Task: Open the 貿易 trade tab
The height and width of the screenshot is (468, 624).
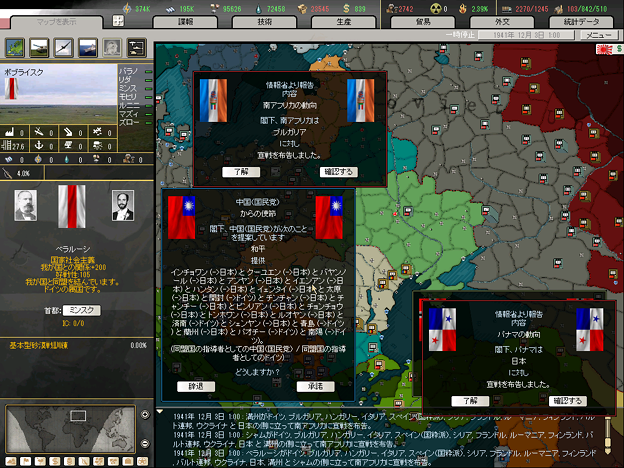Action: pyautogui.click(x=423, y=22)
